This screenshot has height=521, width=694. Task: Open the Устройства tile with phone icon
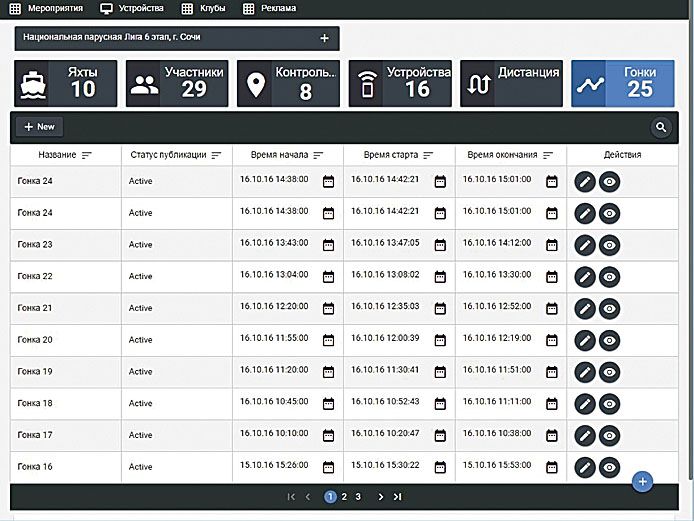click(x=400, y=83)
